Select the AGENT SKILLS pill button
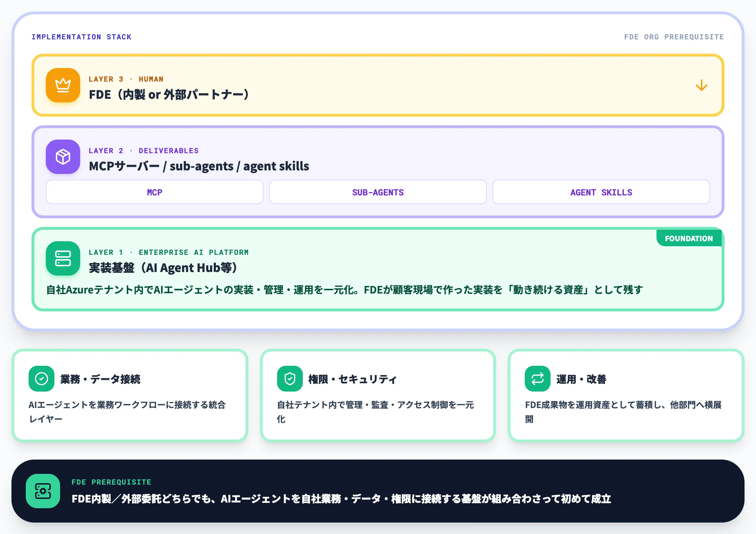The height and width of the screenshot is (534, 756). [601, 192]
